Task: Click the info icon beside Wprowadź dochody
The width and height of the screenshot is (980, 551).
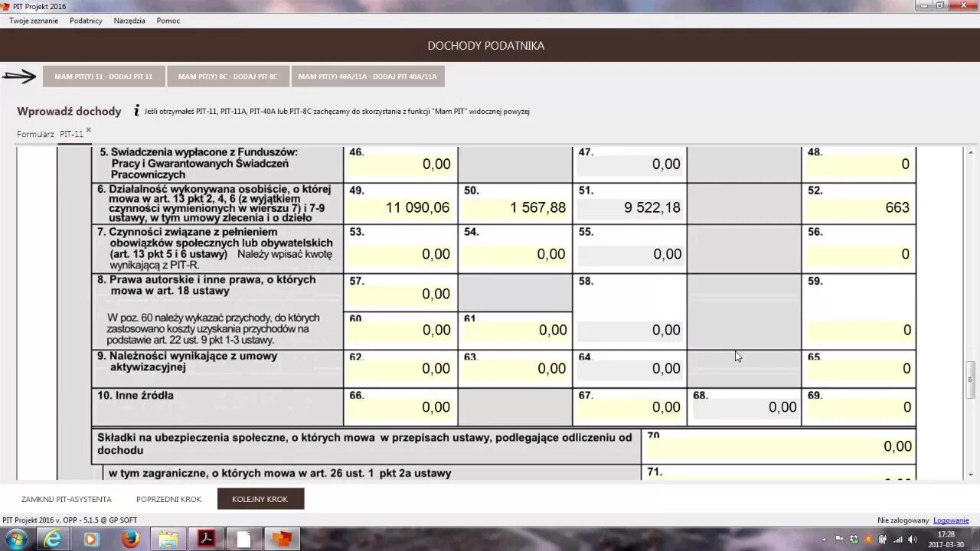Action: (x=136, y=110)
